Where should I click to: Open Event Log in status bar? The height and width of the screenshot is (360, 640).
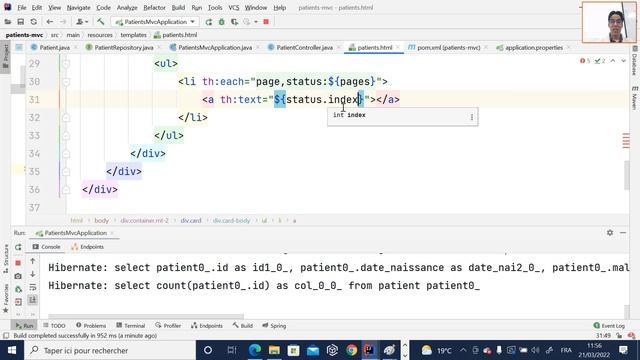pos(609,325)
